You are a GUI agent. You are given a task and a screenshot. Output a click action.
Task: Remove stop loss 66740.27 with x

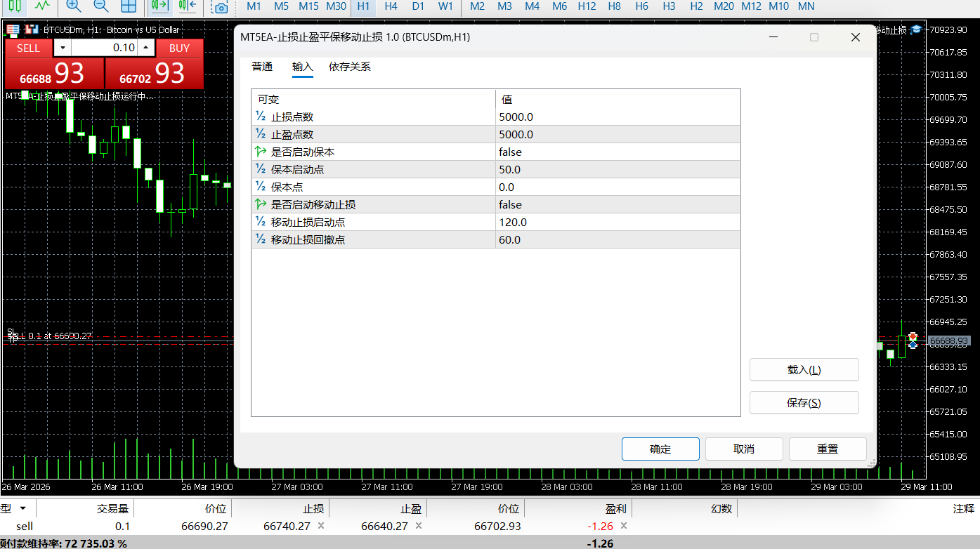(321, 526)
